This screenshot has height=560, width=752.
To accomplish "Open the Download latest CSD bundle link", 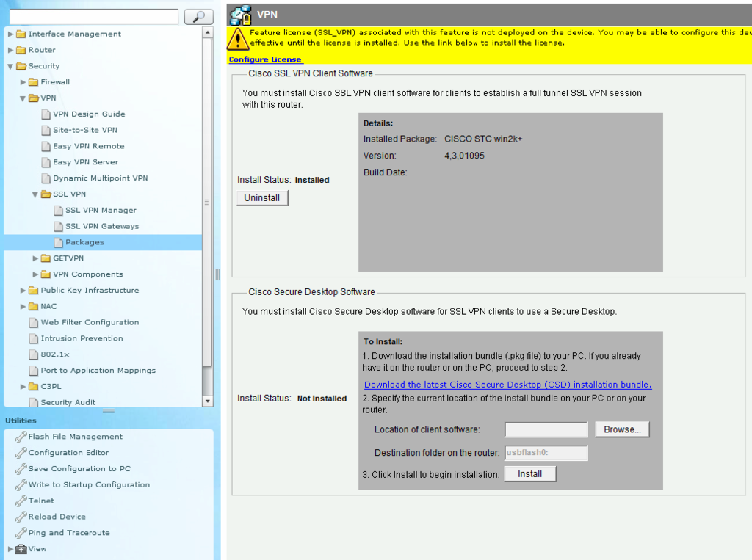I will pos(508,385).
